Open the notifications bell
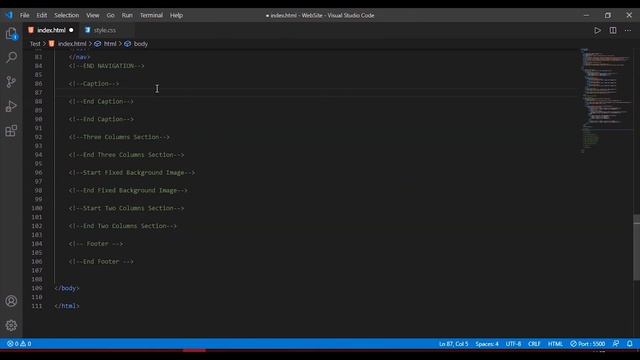Screen dimensions: 640x360 tap(630, 344)
